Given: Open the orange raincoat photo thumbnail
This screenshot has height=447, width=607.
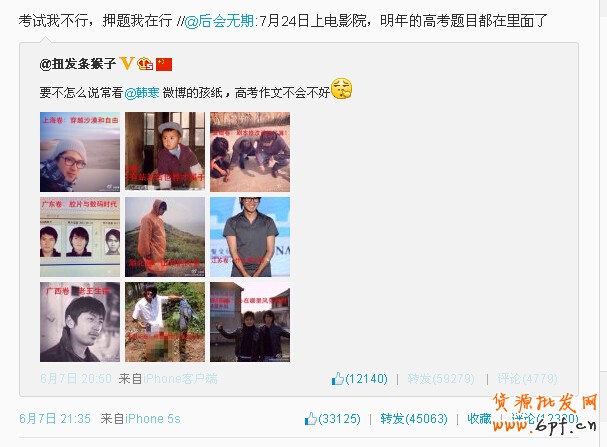Looking at the screenshot, I should pos(165,237).
